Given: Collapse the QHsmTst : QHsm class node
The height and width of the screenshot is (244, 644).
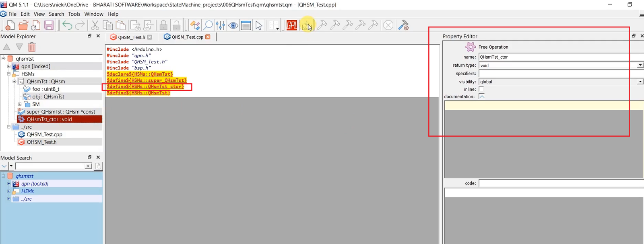Looking at the screenshot, I should click(x=14, y=81).
